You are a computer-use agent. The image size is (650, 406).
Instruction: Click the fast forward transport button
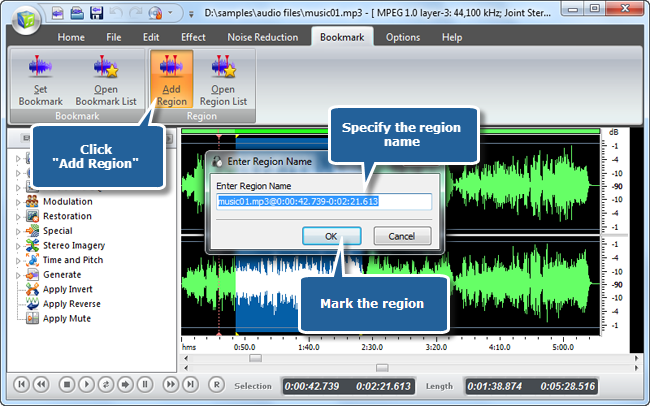pos(170,384)
